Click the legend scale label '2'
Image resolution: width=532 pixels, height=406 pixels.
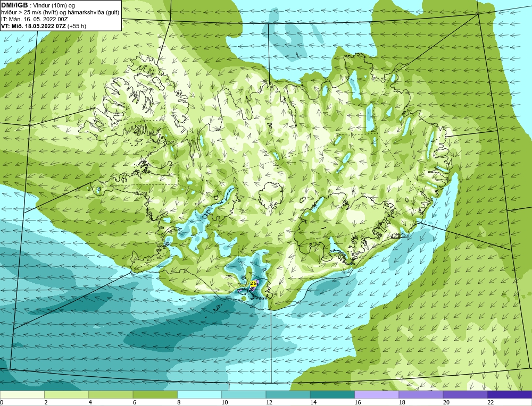pyautogui.click(x=46, y=402)
